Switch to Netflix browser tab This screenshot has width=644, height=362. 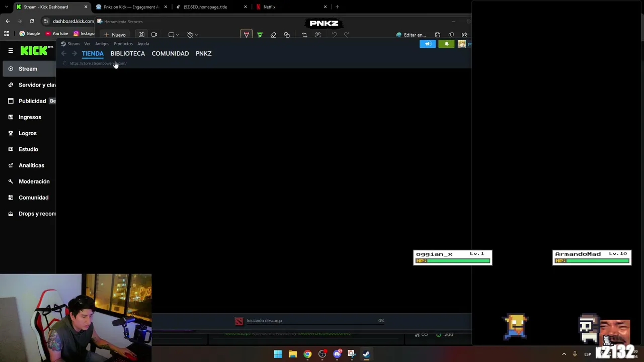(x=291, y=7)
